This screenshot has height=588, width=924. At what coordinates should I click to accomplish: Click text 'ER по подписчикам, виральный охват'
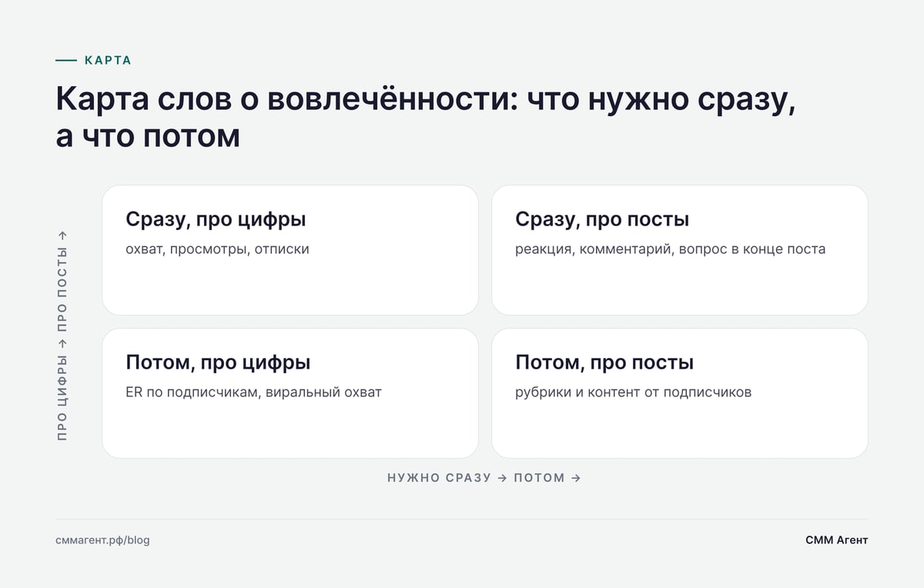pyautogui.click(x=253, y=393)
